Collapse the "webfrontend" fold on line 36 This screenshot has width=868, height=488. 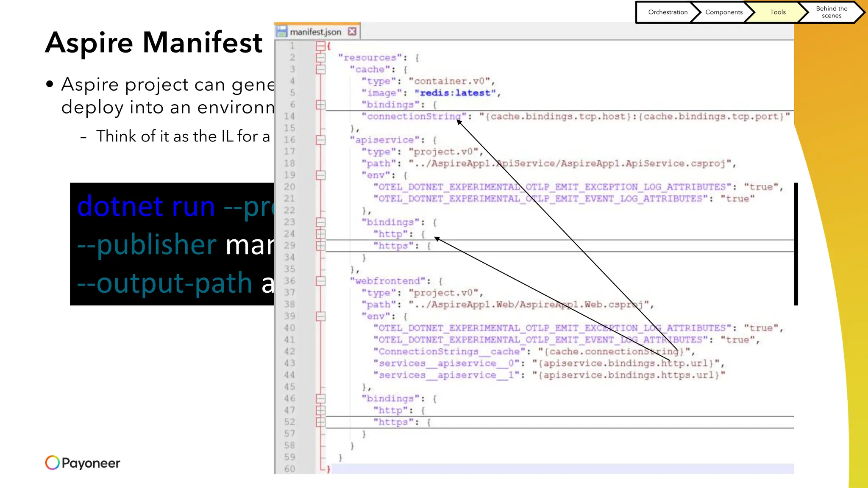coord(320,281)
